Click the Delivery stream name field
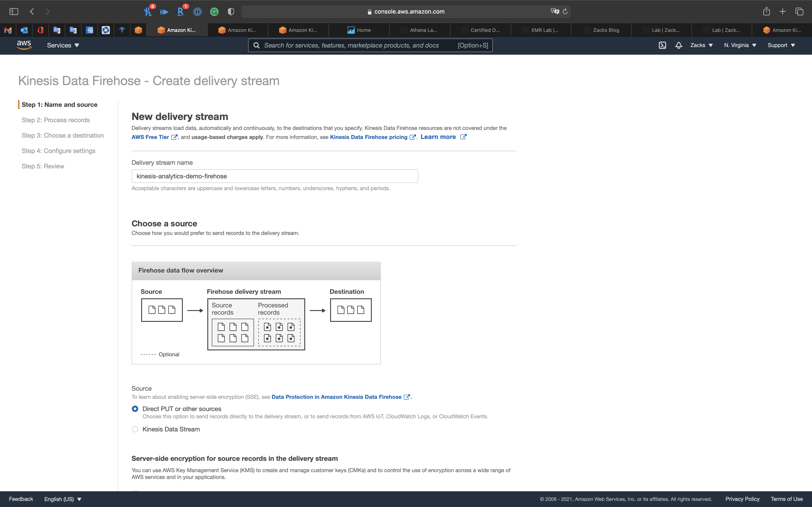 point(274,176)
